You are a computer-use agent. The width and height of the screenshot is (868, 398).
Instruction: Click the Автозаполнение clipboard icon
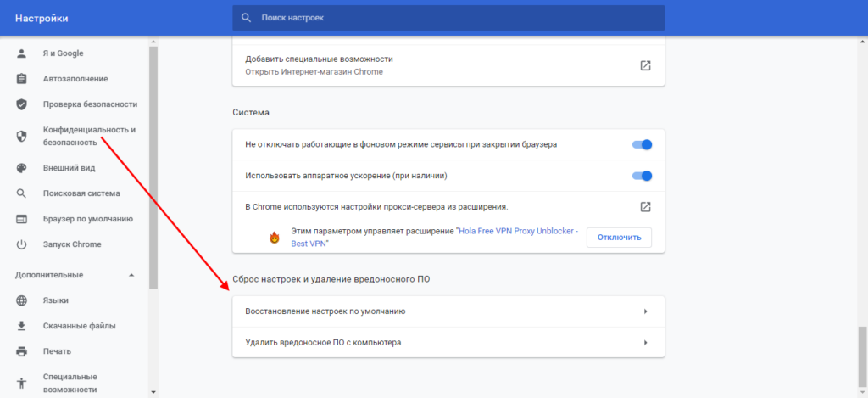coord(22,79)
